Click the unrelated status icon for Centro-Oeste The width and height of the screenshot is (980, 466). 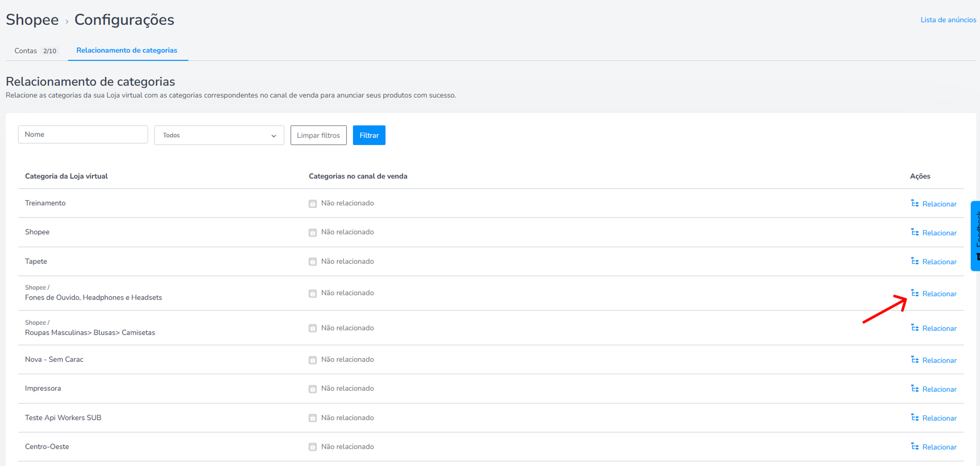coord(313,447)
